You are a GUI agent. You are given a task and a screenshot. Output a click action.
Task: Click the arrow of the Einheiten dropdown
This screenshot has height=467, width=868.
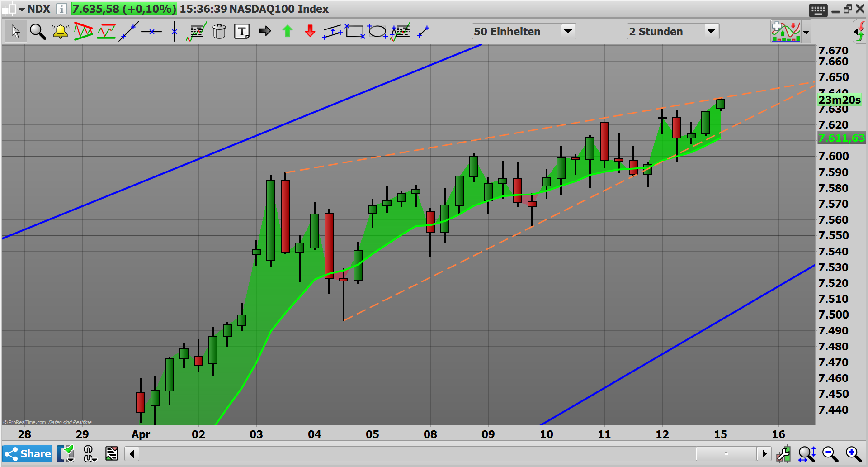coord(568,31)
